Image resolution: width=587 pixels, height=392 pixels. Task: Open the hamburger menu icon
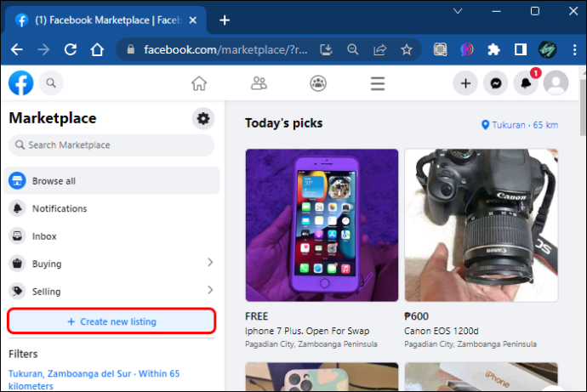point(378,83)
